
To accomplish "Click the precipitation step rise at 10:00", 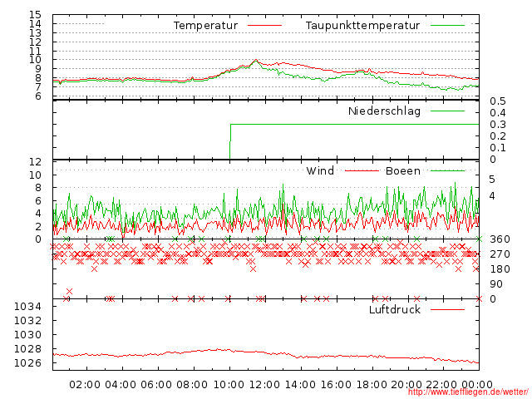I will coord(230,142).
